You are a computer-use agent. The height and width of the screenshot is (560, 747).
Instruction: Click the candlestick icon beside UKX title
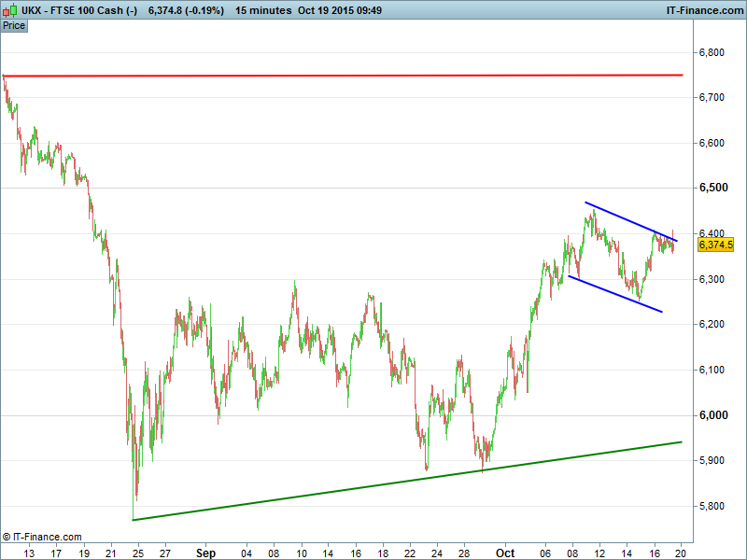(9, 9)
